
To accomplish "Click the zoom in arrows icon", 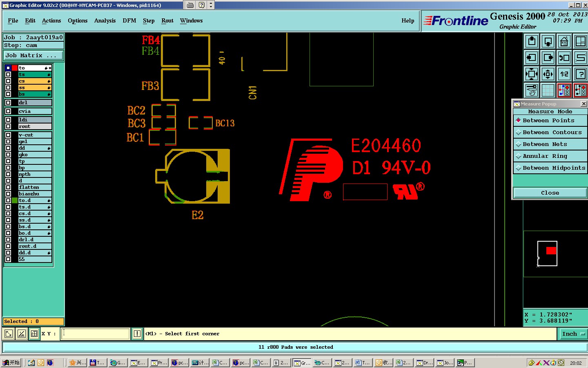I will point(532,74).
